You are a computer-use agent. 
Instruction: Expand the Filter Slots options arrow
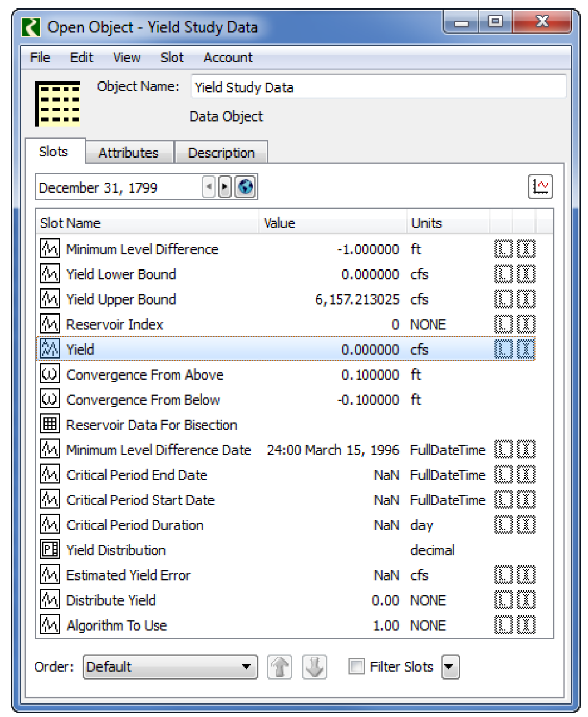[x=451, y=666]
